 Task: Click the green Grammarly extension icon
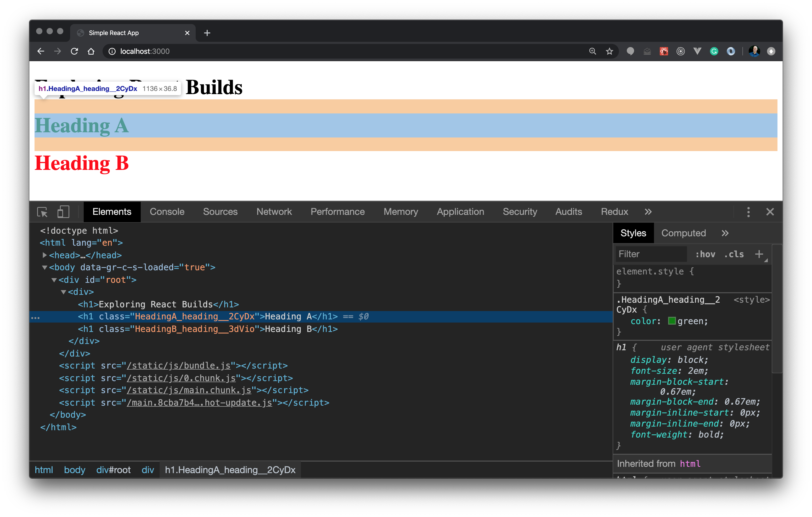click(x=714, y=51)
